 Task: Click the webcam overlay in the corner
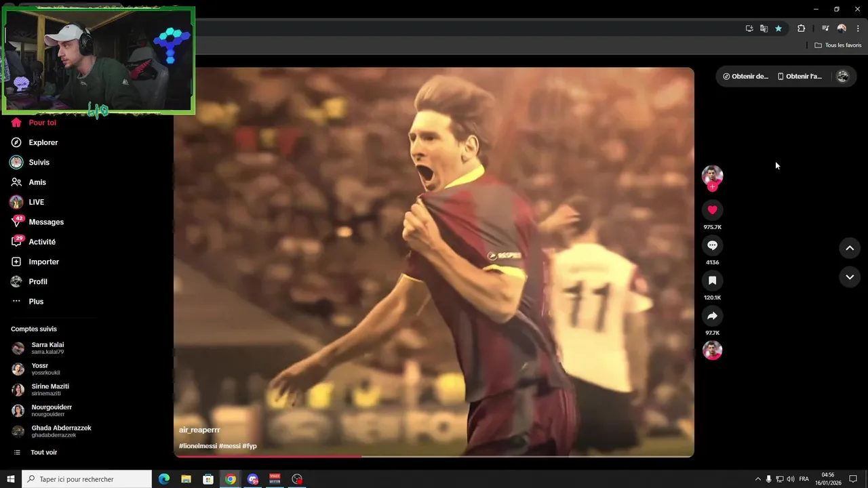coord(99,60)
